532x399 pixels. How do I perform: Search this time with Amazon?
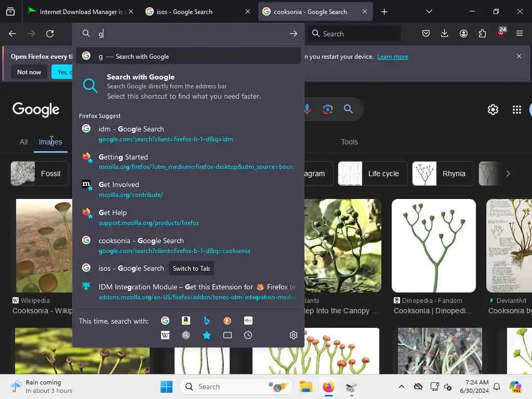point(186,321)
